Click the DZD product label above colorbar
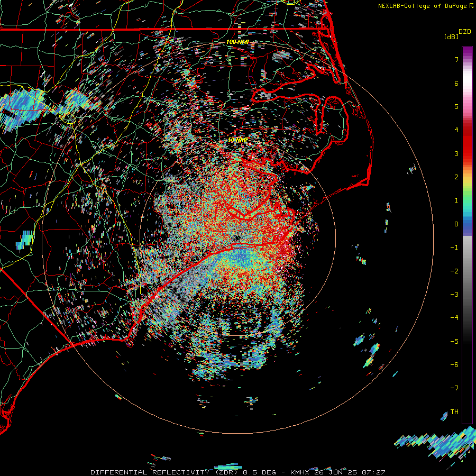The width and height of the screenshot is (476, 476). [x=465, y=32]
